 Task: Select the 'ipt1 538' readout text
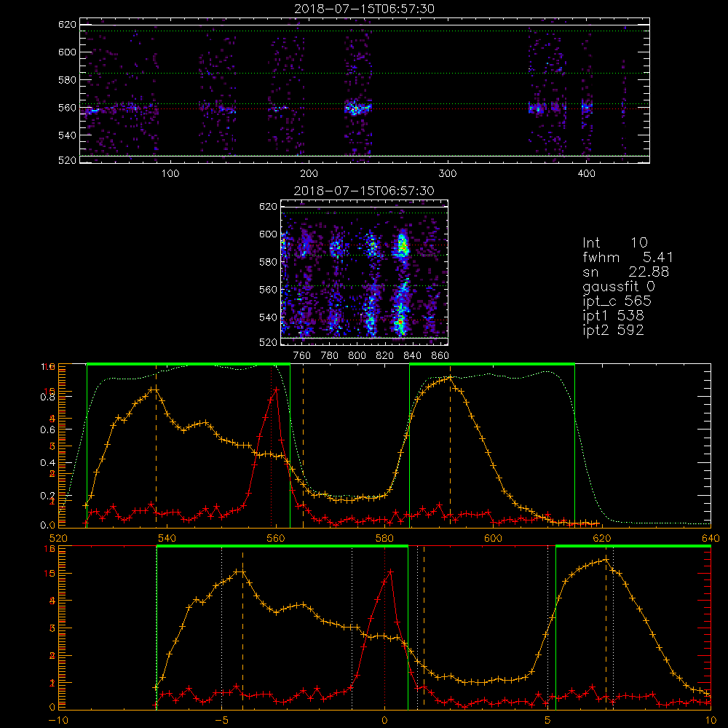tap(613, 316)
